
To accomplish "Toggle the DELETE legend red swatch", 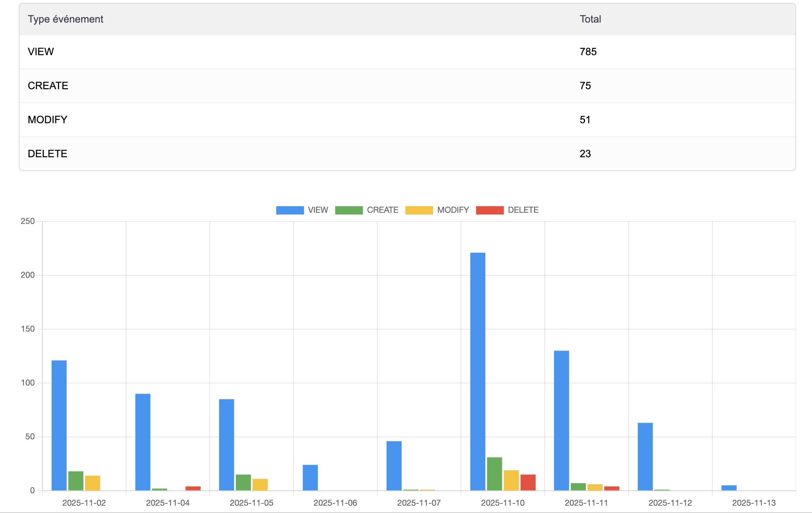I will [489, 210].
